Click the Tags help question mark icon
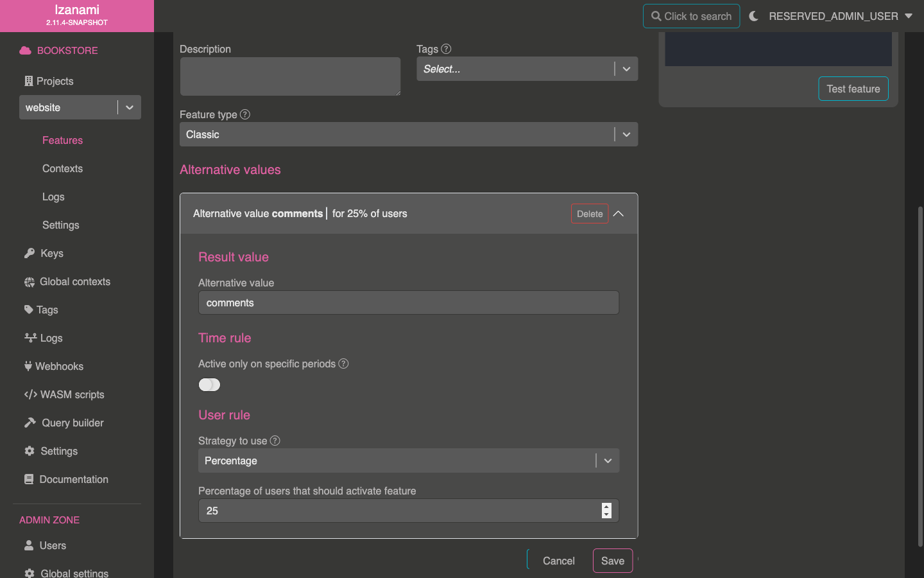 click(447, 49)
